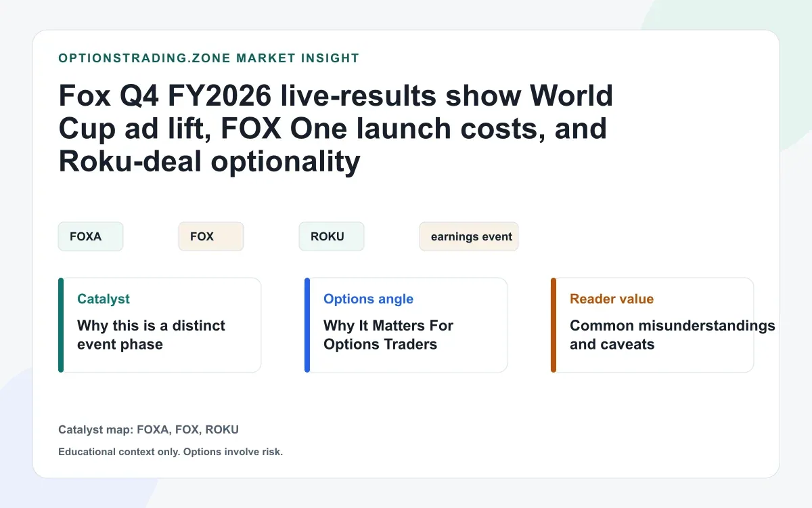Click the 'Catalyst map: FOXA, FOX, ROKU' line
Image resolution: width=812 pixels, height=508 pixels.
tap(148, 429)
